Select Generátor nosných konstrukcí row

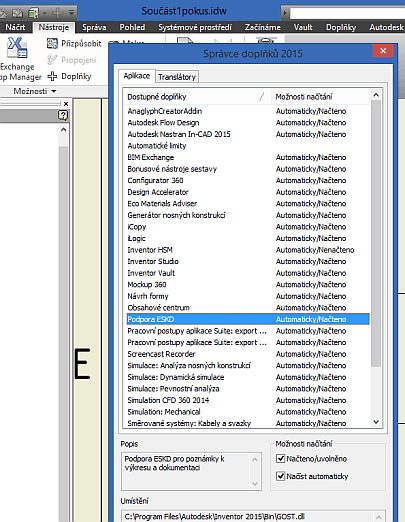[247, 215]
